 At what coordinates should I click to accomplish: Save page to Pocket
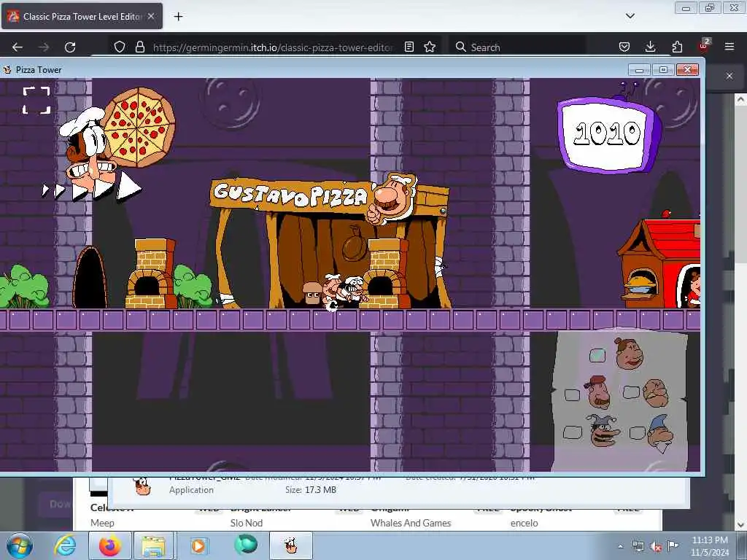624,47
